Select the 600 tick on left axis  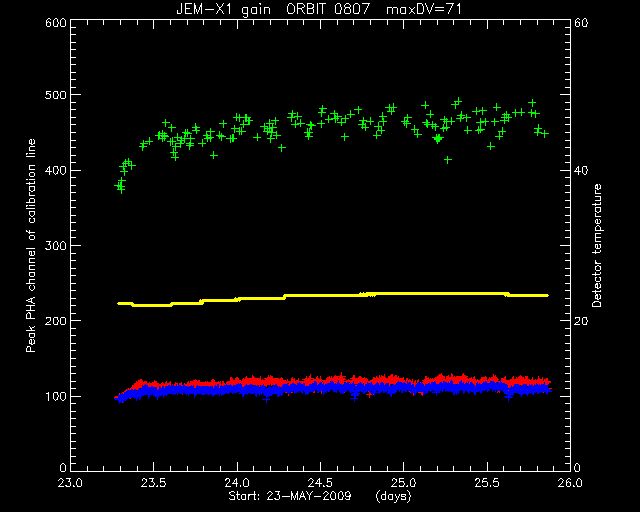pos(56,23)
